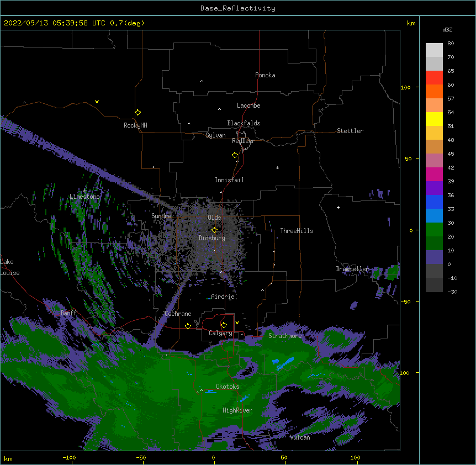The image size is (476, 465).
Task: Click the Olds town label
Action: click(x=214, y=218)
